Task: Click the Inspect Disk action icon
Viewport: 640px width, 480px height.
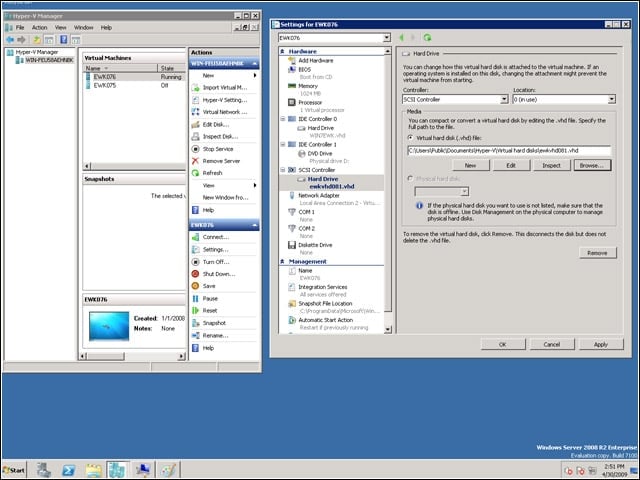Action: click(x=196, y=136)
